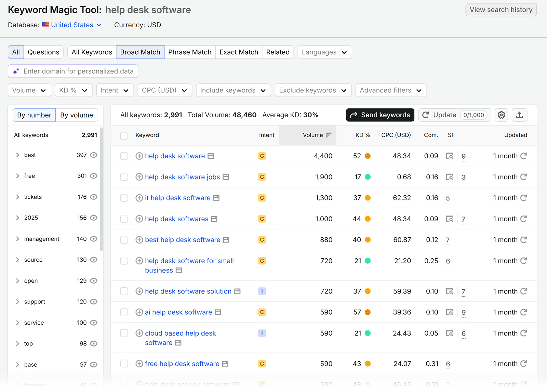
Task: Toggle eye visibility for 'best' group
Action: 94,155
